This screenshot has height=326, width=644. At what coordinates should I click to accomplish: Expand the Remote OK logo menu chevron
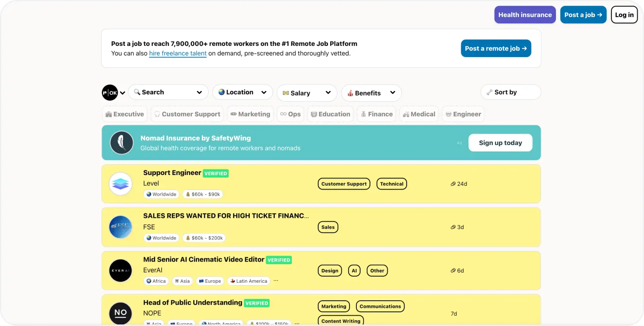[122, 93]
